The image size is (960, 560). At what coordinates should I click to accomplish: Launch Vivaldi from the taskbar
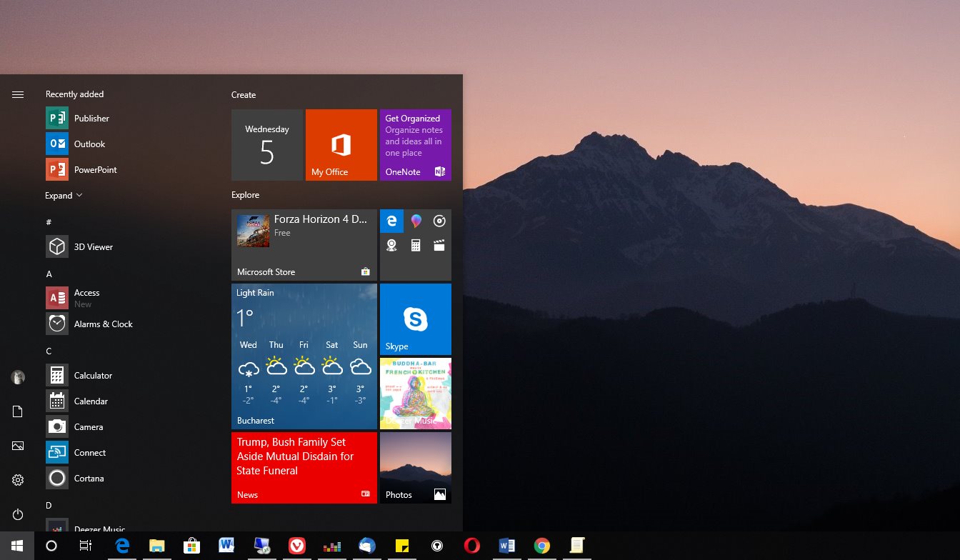297,546
